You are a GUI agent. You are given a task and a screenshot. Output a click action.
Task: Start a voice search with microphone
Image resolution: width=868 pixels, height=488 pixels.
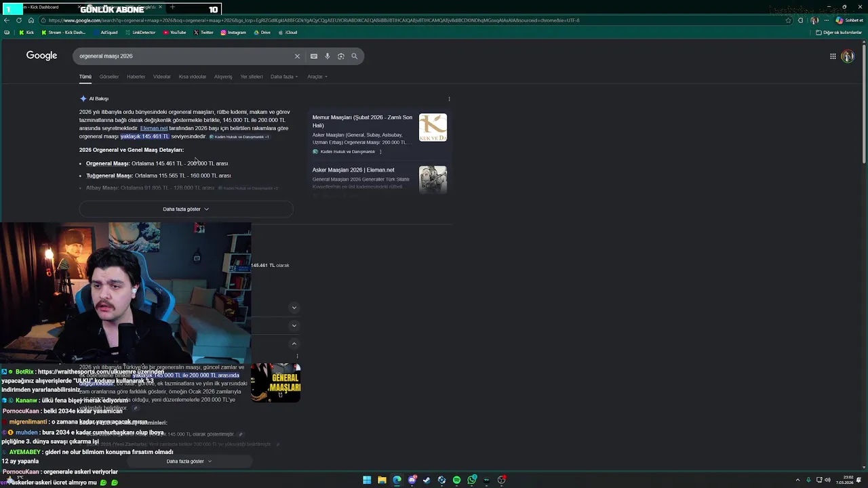[x=328, y=56]
